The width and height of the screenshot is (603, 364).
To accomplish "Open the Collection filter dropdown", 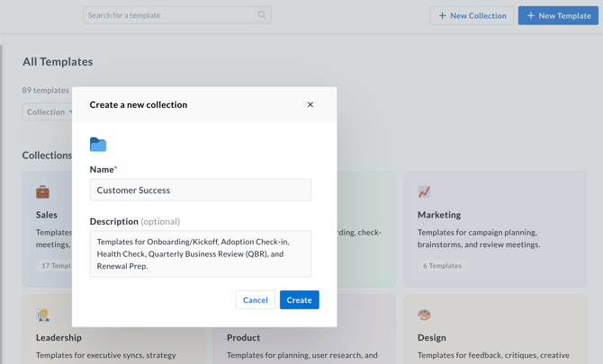I will (49, 112).
